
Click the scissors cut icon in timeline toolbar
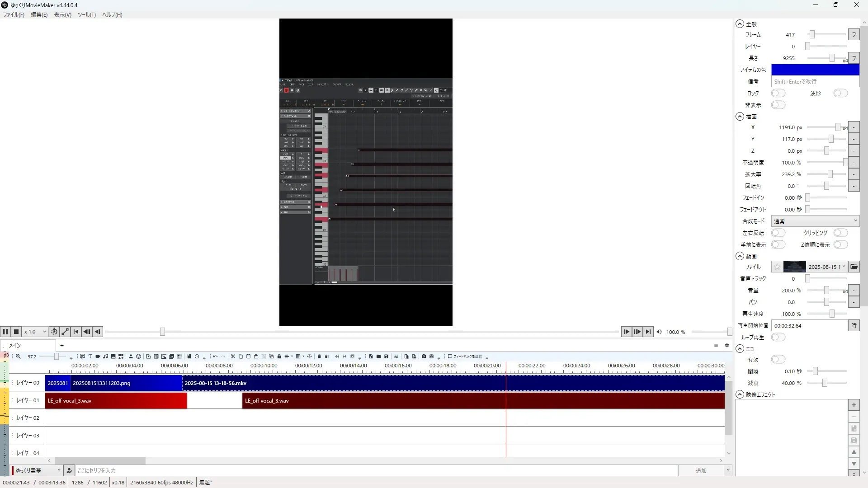(233, 357)
